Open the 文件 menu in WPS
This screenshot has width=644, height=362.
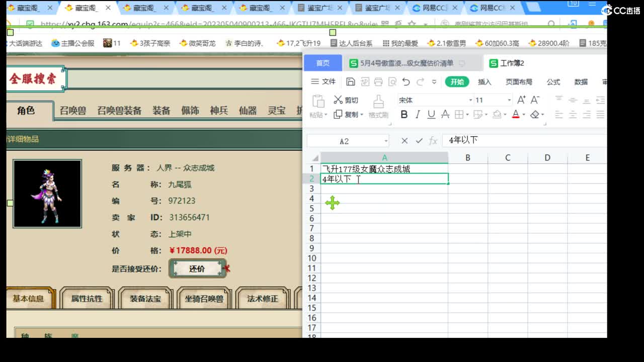pos(323,81)
